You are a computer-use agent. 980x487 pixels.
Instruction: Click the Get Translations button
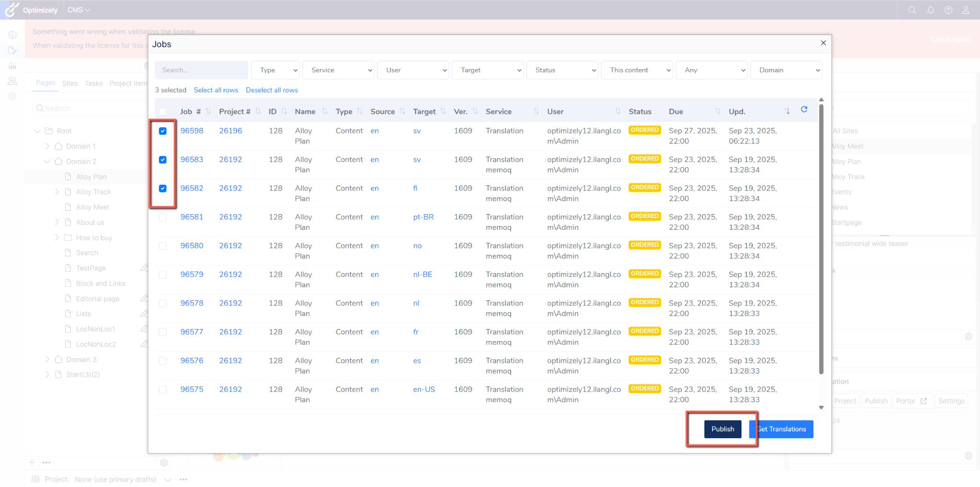point(781,429)
